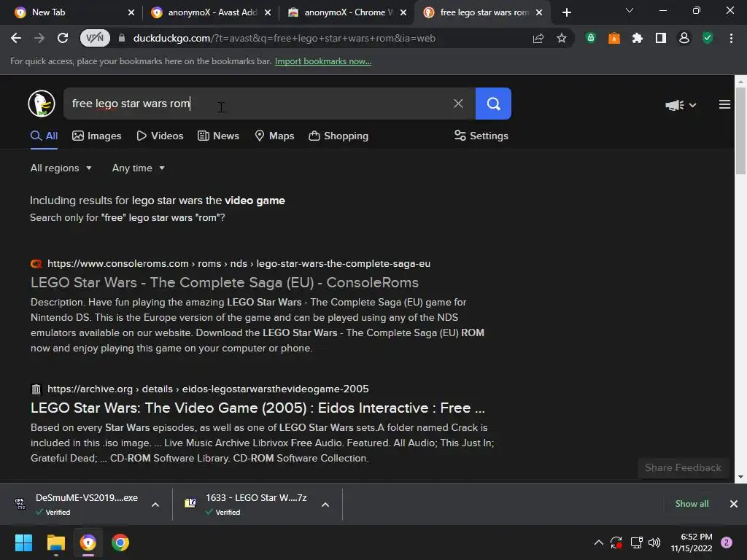Open the orange Avast shopping extension
747x560 pixels.
click(x=614, y=38)
